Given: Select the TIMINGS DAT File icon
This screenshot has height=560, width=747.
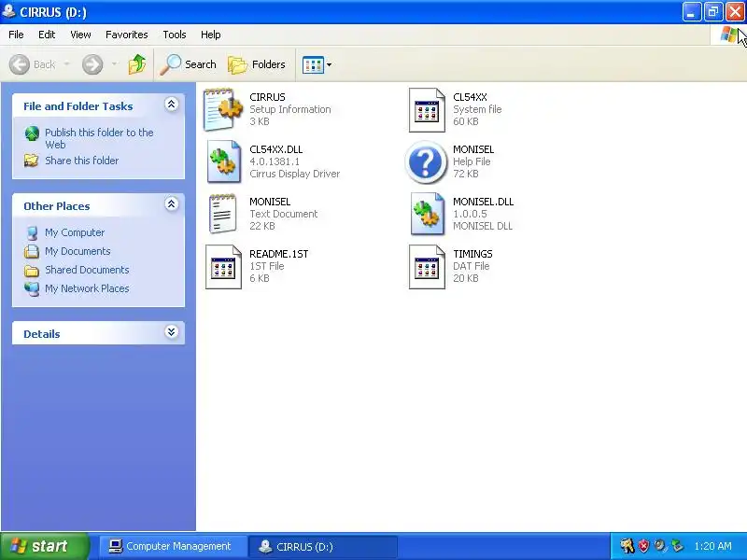Looking at the screenshot, I should [427, 267].
